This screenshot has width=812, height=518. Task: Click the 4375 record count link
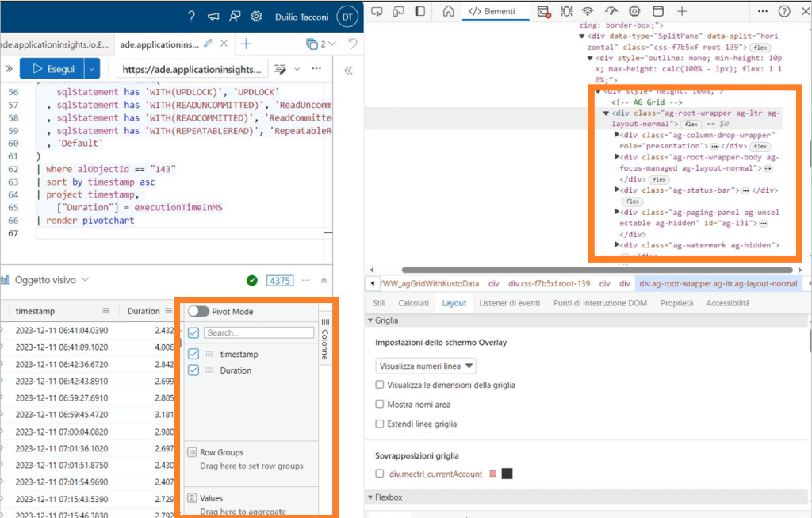[x=279, y=280]
